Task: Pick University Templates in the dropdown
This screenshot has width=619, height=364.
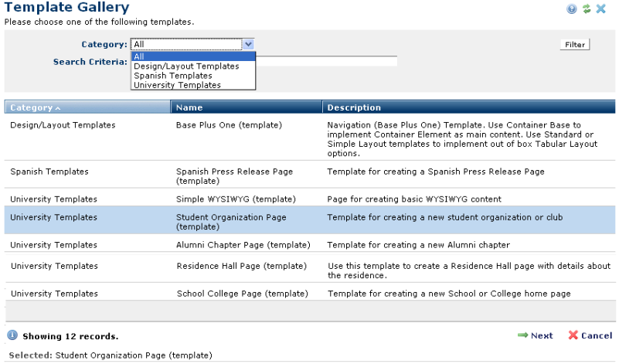Action: pyautogui.click(x=177, y=85)
